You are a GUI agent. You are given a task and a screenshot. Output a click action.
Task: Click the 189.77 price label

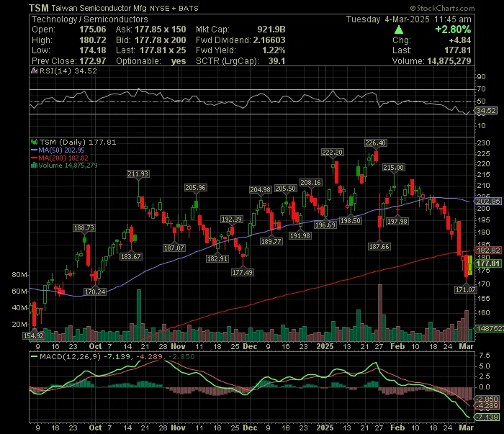tap(271, 241)
